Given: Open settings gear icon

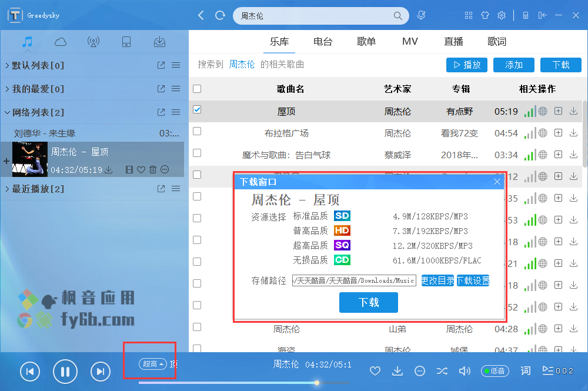Looking at the screenshot, I should pyautogui.click(x=502, y=15).
